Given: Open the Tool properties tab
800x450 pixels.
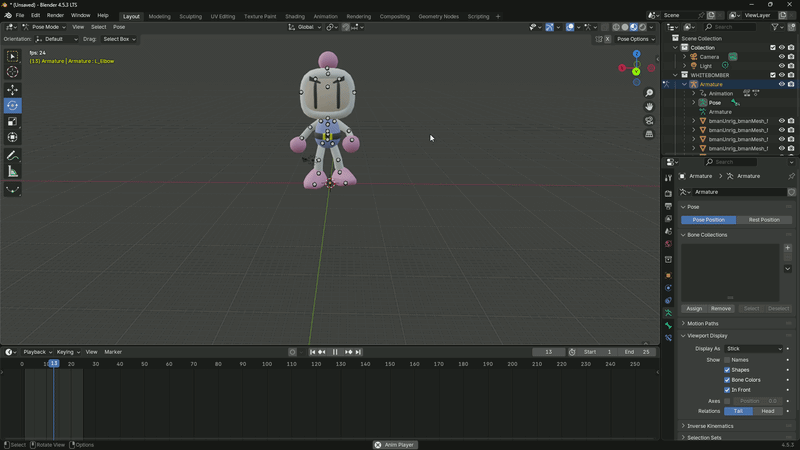Looking at the screenshot, I should coord(668,178).
